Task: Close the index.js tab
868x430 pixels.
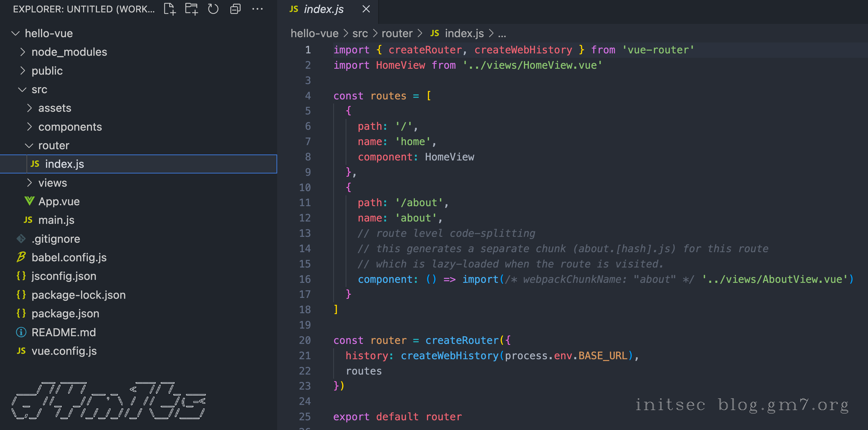Action: coord(366,9)
